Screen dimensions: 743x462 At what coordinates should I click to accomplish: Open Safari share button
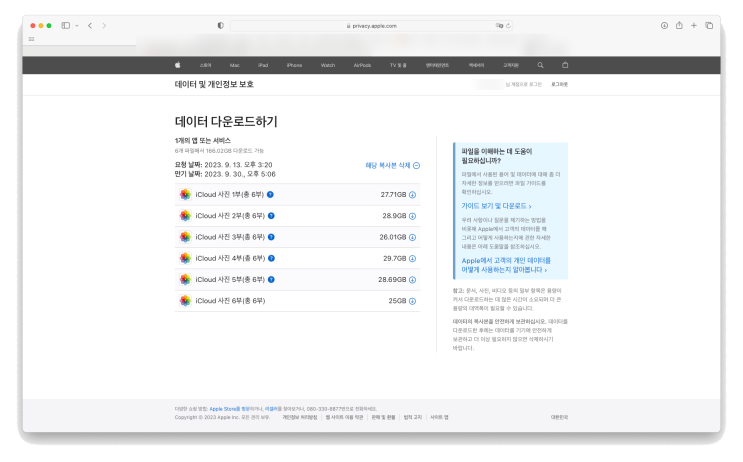pyautogui.click(x=679, y=25)
